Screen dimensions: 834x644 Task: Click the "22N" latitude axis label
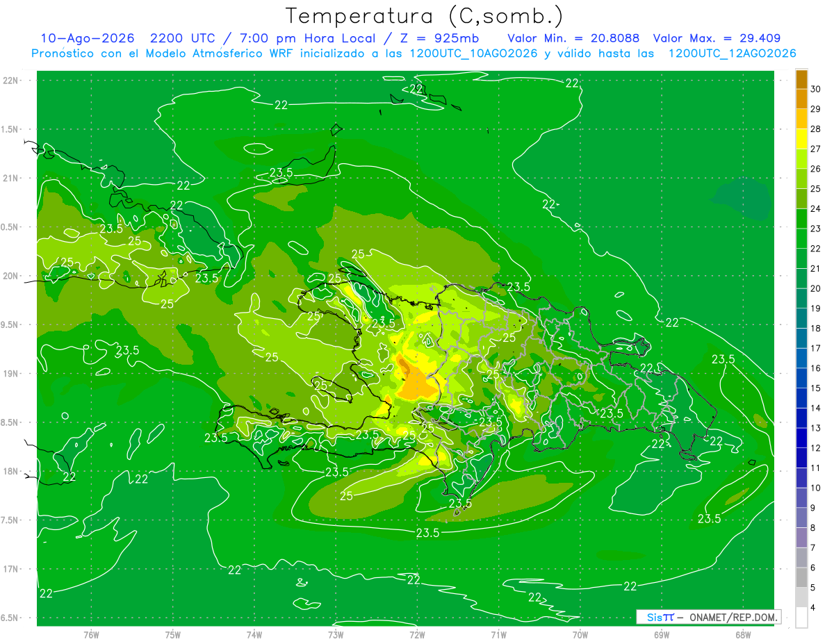[x=12, y=81]
